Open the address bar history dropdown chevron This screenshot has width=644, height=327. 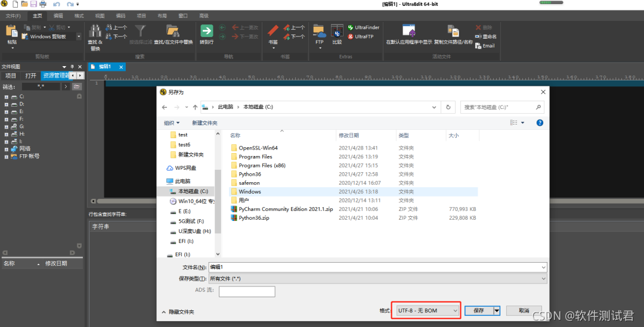[434, 107]
